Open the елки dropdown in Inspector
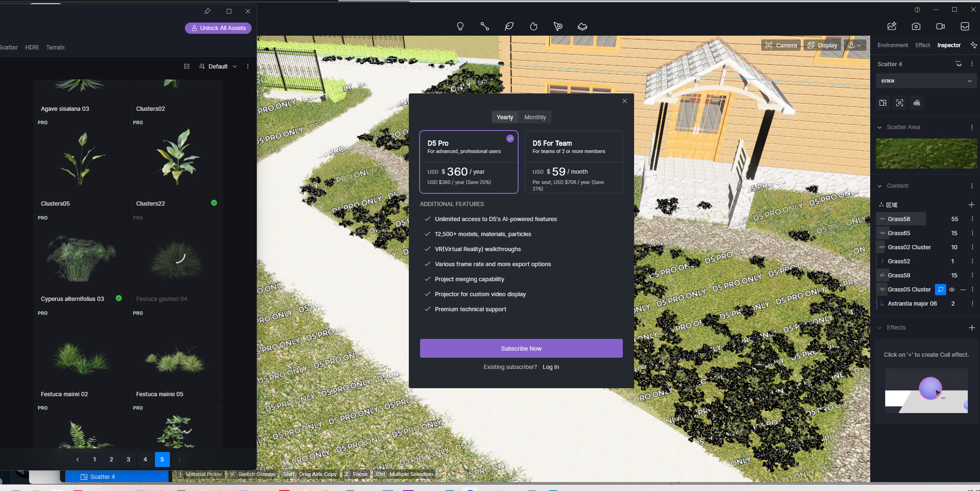The height and width of the screenshot is (491, 980). coord(926,81)
